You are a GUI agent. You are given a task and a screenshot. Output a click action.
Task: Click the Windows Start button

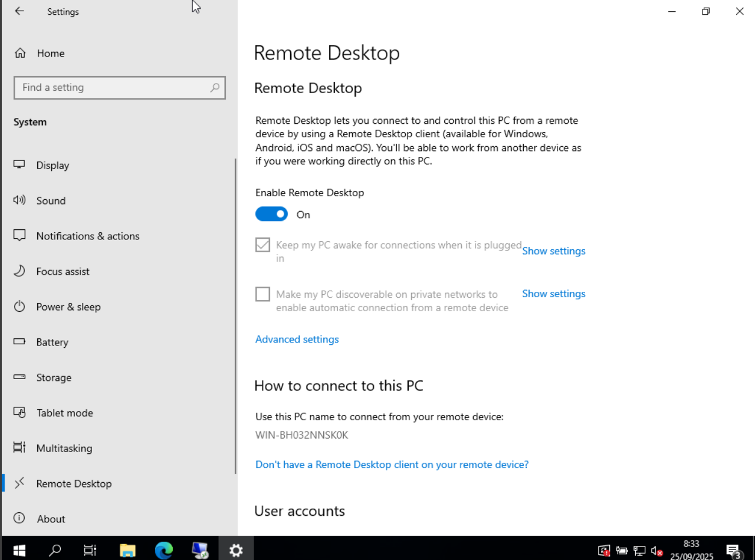[19, 550]
